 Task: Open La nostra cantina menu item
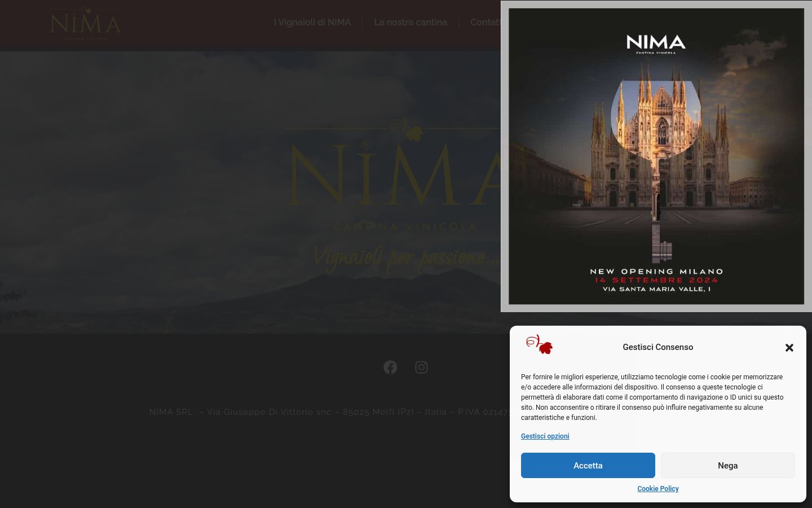coord(411,23)
